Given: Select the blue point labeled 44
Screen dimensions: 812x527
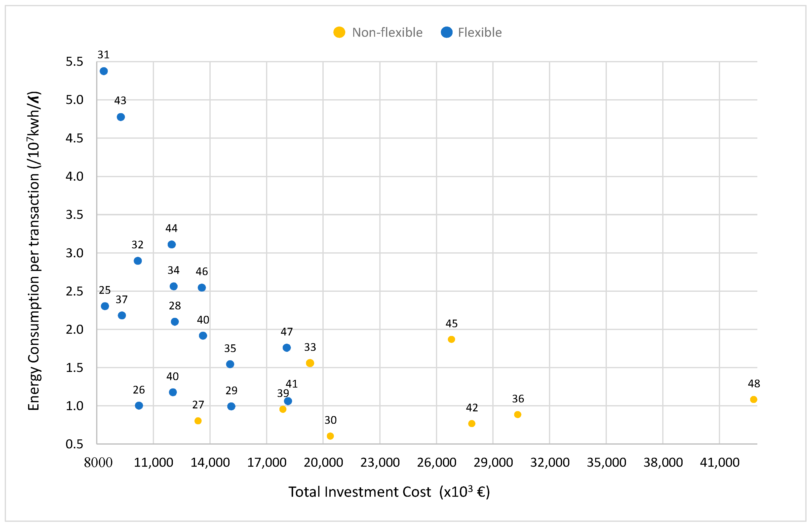Looking at the screenshot, I should click(172, 244).
